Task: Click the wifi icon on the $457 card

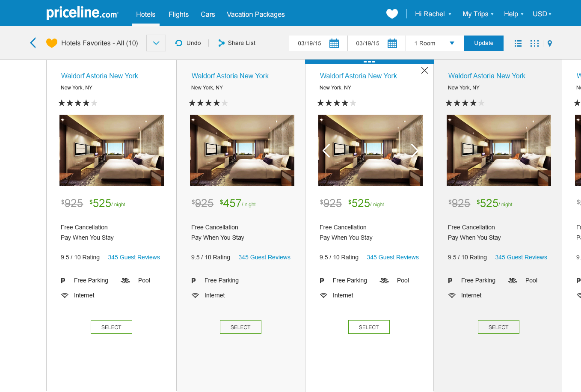Action: click(x=195, y=295)
